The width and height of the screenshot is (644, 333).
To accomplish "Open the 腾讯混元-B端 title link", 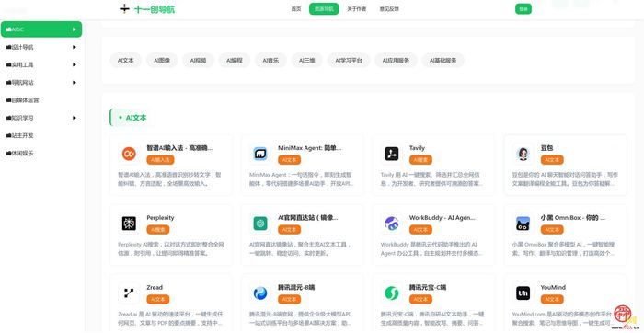I will click(x=296, y=287).
